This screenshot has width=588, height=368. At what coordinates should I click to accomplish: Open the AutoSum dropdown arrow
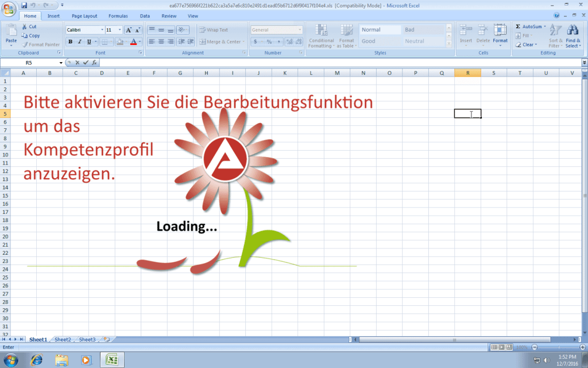(x=545, y=26)
